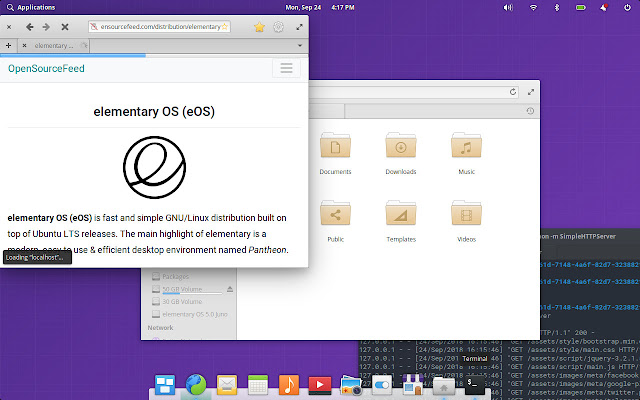Open AppCenter store from dock
The height and width of the screenshot is (400, 640).
pos(413,384)
